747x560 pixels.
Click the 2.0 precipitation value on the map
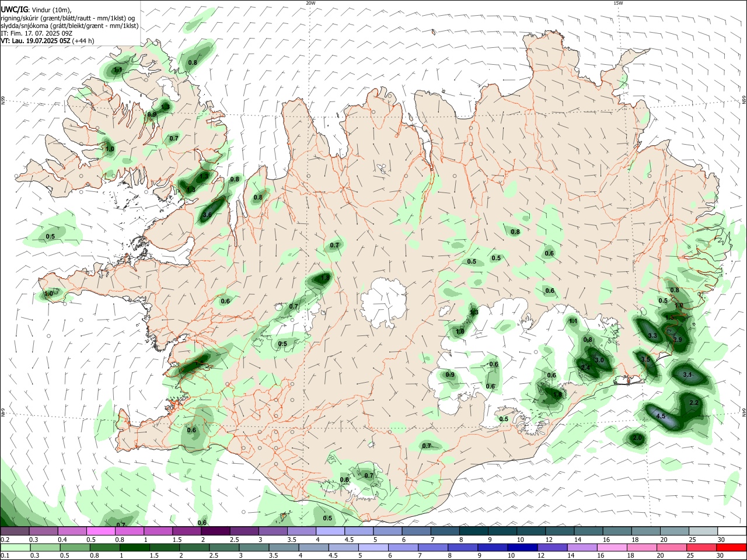click(x=637, y=438)
